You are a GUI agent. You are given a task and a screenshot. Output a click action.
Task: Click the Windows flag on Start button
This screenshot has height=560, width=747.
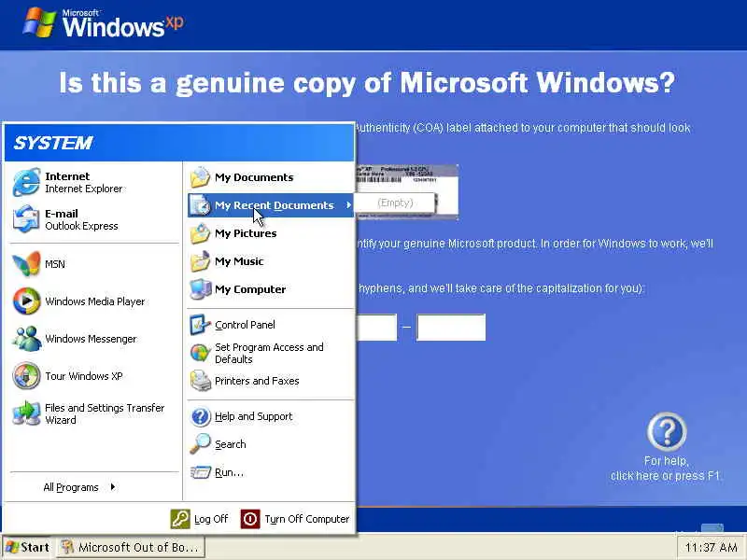click(x=12, y=547)
